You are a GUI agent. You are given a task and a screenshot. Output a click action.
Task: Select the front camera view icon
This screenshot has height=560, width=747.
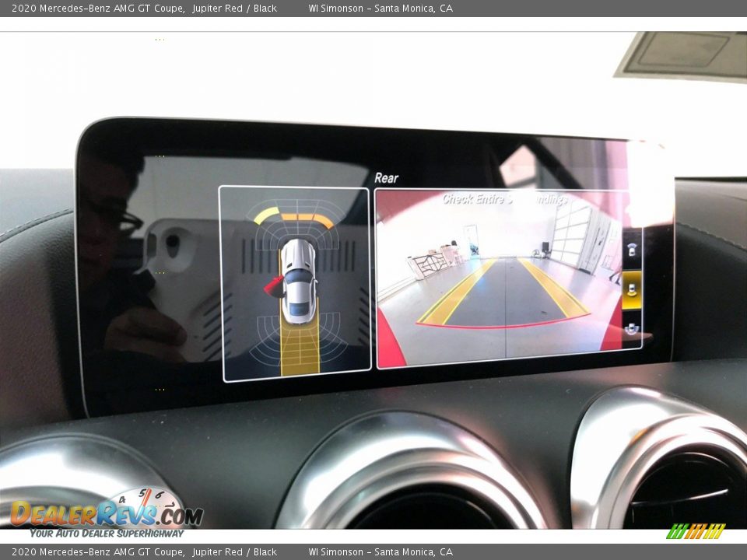(632, 249)
